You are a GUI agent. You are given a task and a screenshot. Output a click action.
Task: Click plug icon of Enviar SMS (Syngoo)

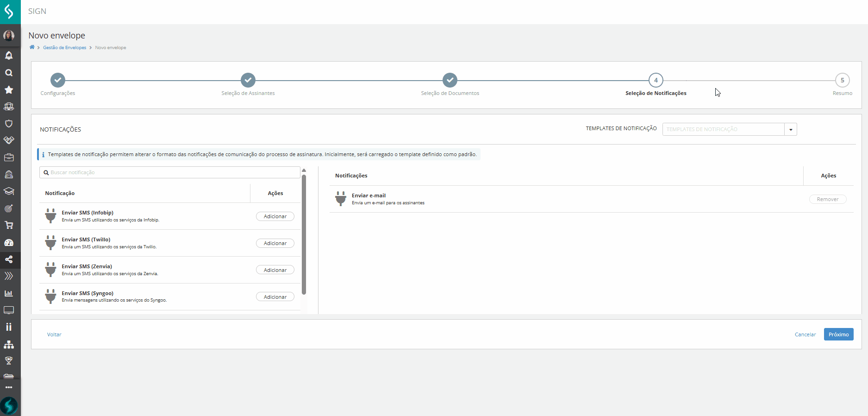pos(51,296)
